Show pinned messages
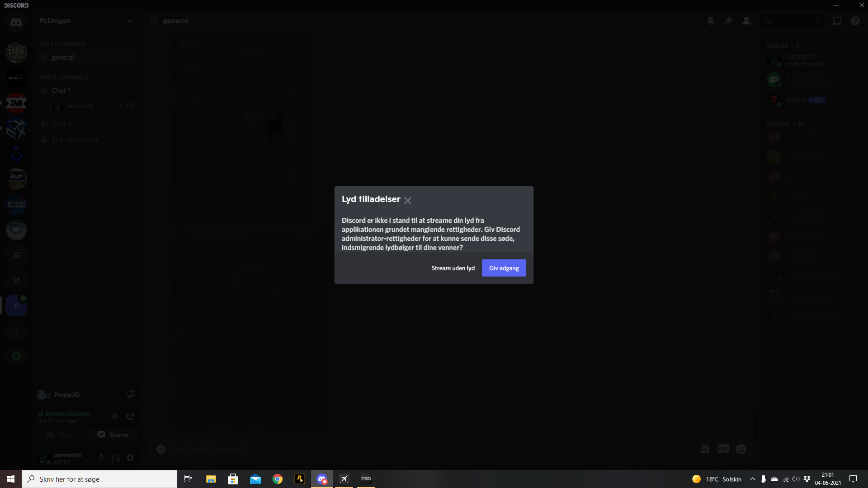Viewport: 868px width, 488px height. tap(729, 21)
